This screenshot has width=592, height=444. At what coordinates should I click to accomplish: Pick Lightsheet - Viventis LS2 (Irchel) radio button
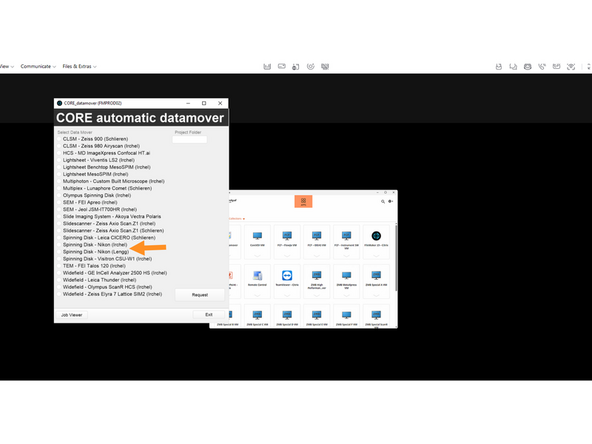coord(59,160)
